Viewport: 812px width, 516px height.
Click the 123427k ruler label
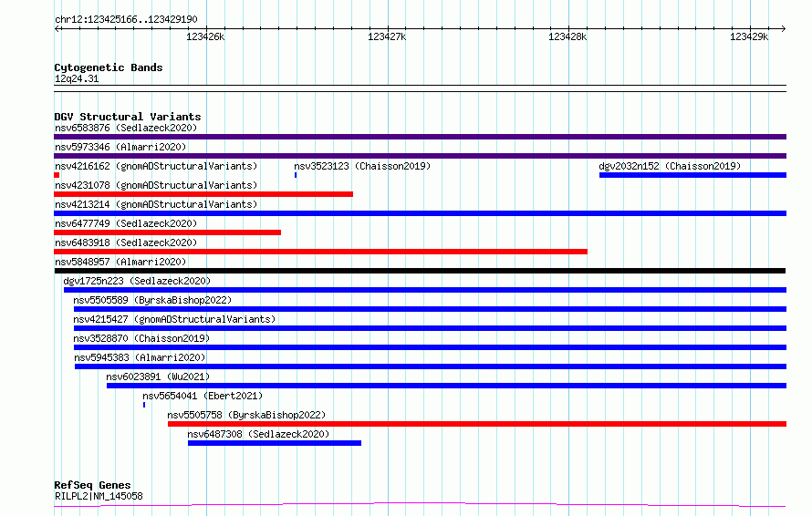tap(387, 36)
